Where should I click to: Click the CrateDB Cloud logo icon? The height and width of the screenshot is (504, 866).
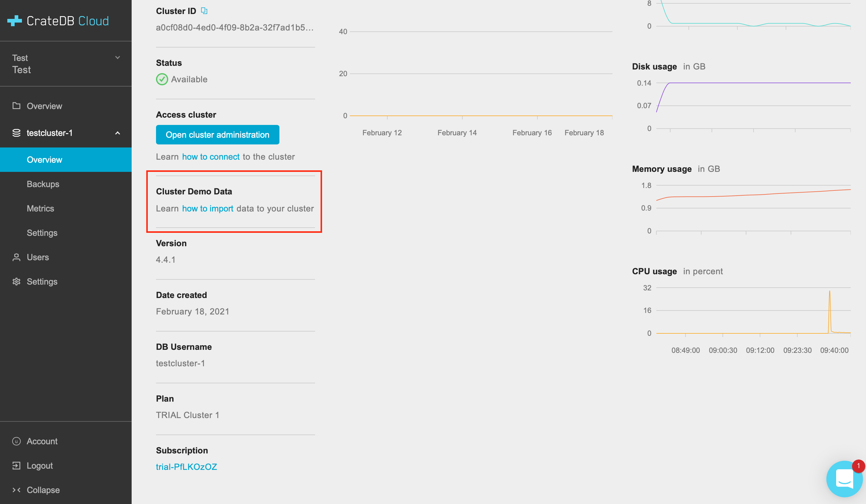[x=14, y=21]
